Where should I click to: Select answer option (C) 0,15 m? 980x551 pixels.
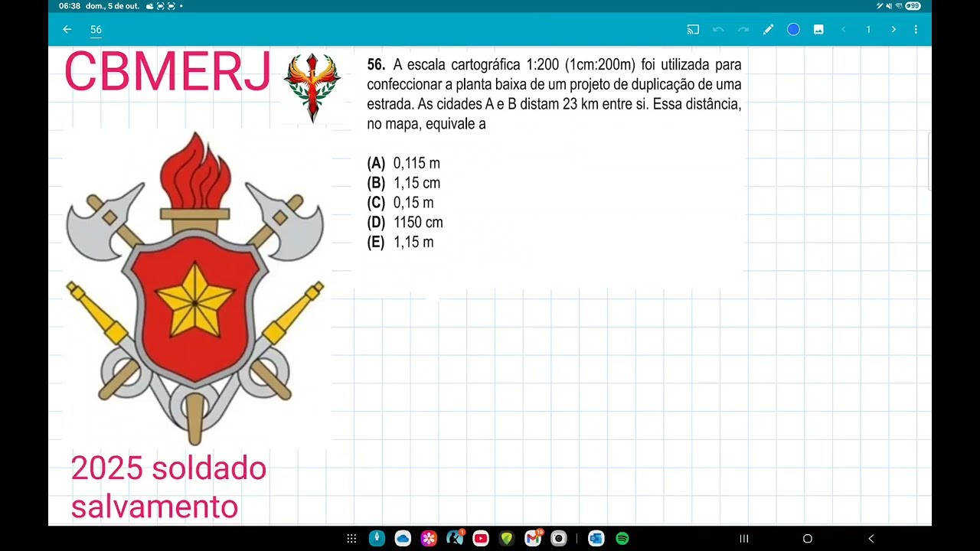(x=400, y=203)
